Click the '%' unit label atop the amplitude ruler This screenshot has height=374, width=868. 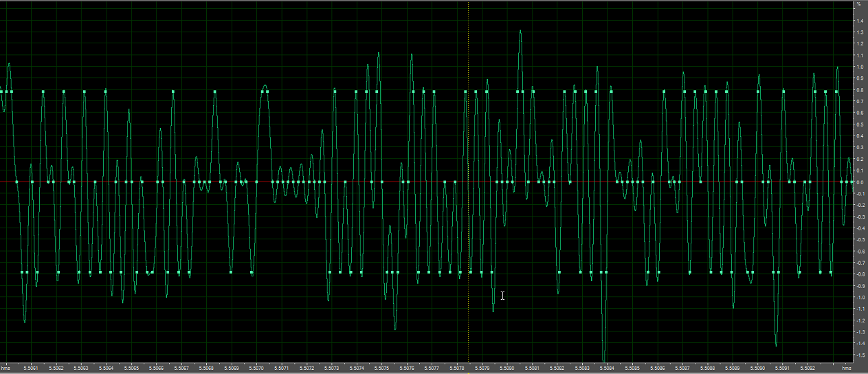(x=858, y=4)
